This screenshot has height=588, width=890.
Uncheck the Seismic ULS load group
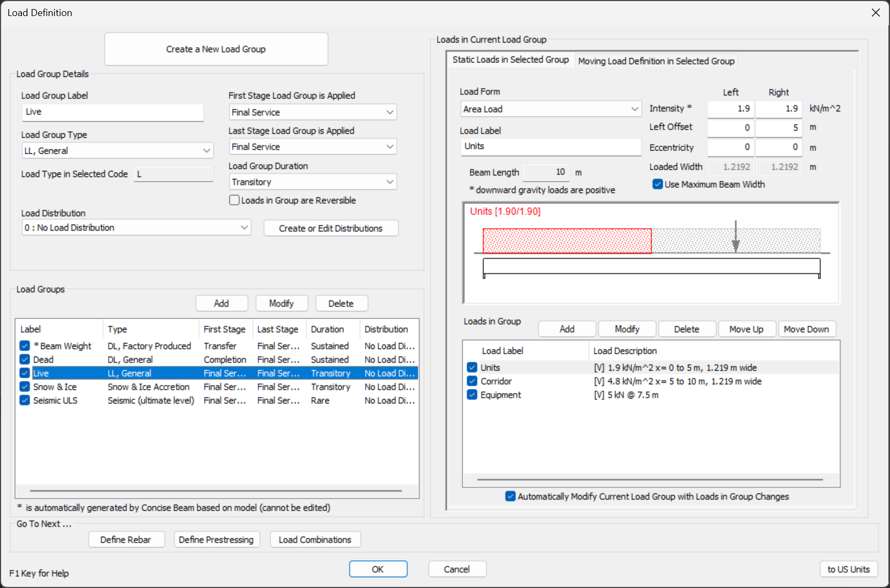(25, 400)
